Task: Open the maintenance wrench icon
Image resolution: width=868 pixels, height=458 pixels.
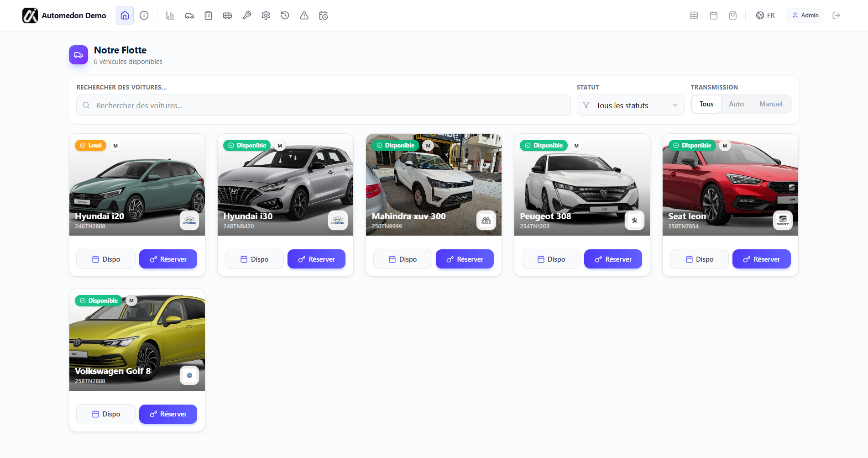Action: [x=246, y=15]
